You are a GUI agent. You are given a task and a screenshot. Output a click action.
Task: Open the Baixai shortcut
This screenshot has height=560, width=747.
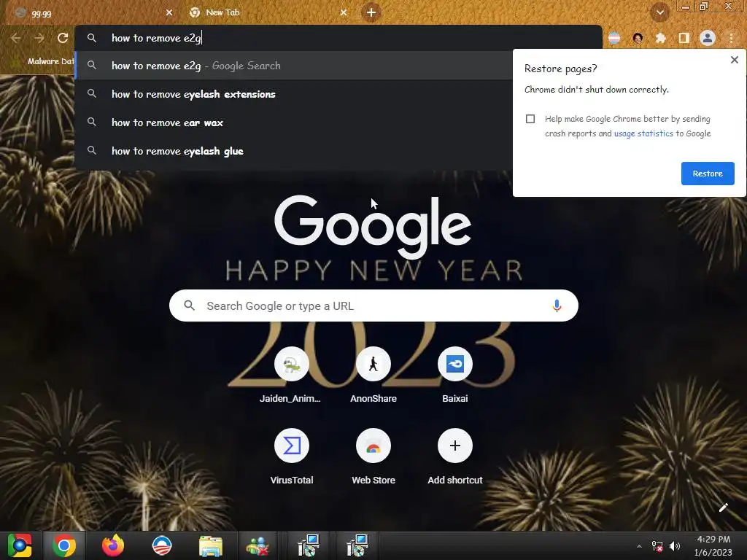pyautogui.click(x=455, y=375)
